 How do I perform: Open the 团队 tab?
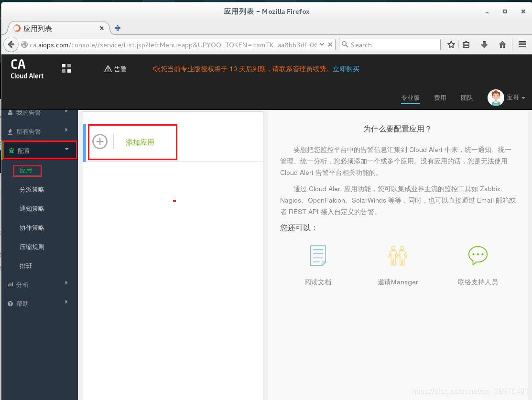pyautogui.click(x=467, y=97)
